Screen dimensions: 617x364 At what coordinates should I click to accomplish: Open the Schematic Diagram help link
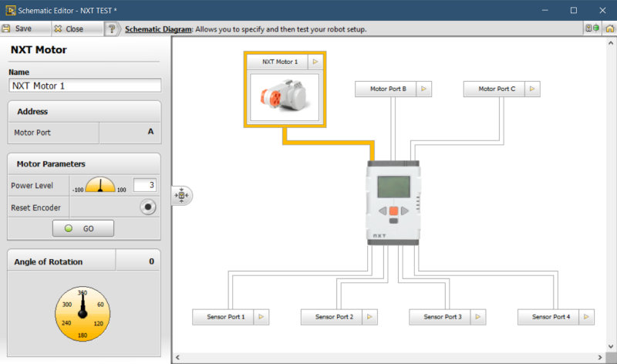click(158, 29)
